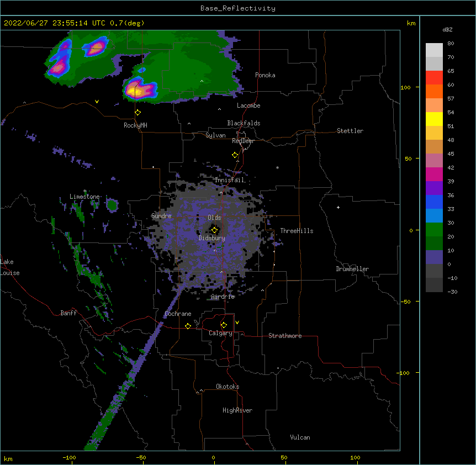Viewport: 476px width, 465px height.
Task: Click the Airdrie city label
Action: 223,297
